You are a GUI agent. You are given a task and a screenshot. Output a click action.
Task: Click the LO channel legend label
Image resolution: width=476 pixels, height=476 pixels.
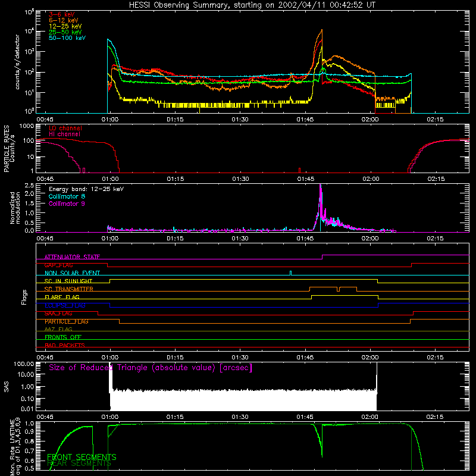coord(65,129)
